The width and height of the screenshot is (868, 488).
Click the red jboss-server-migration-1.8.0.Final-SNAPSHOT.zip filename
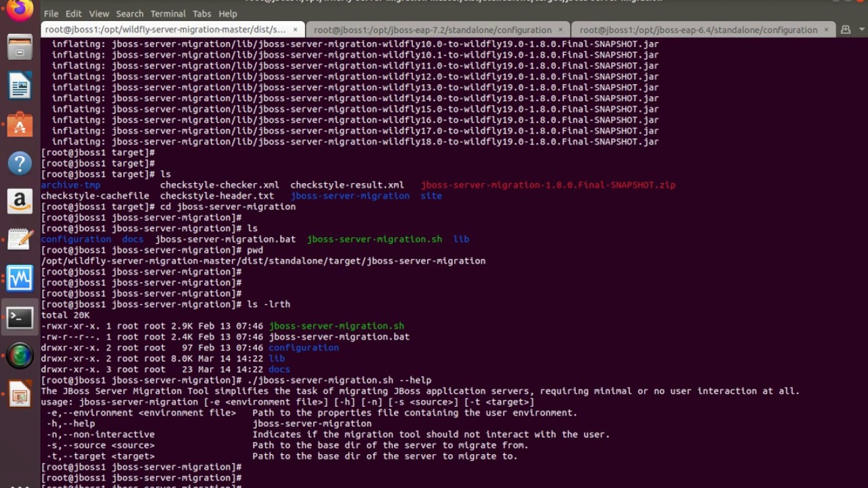[548, 185]
